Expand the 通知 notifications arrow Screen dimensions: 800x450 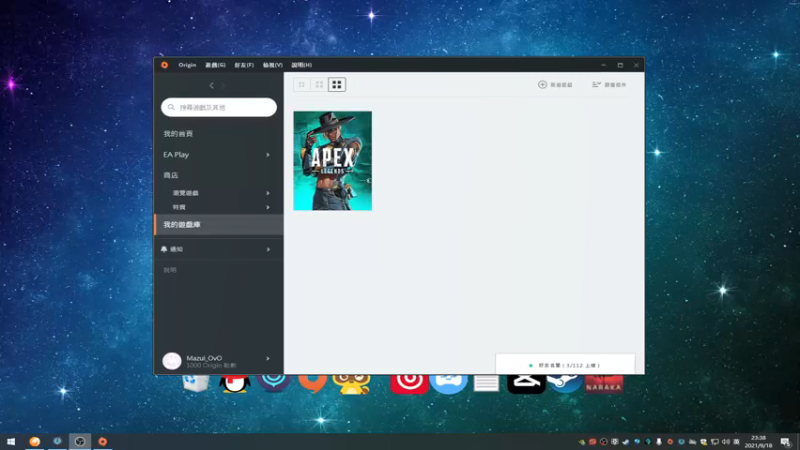tap(268, 249)
